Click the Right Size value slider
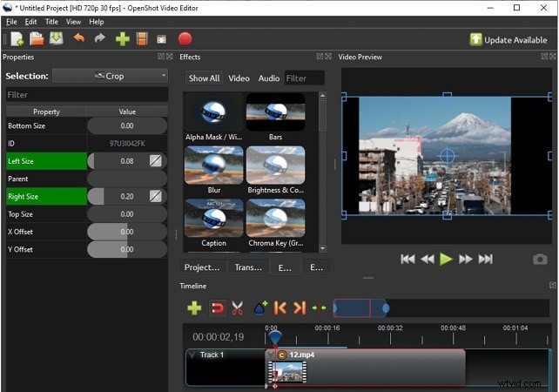 [127, 197]
